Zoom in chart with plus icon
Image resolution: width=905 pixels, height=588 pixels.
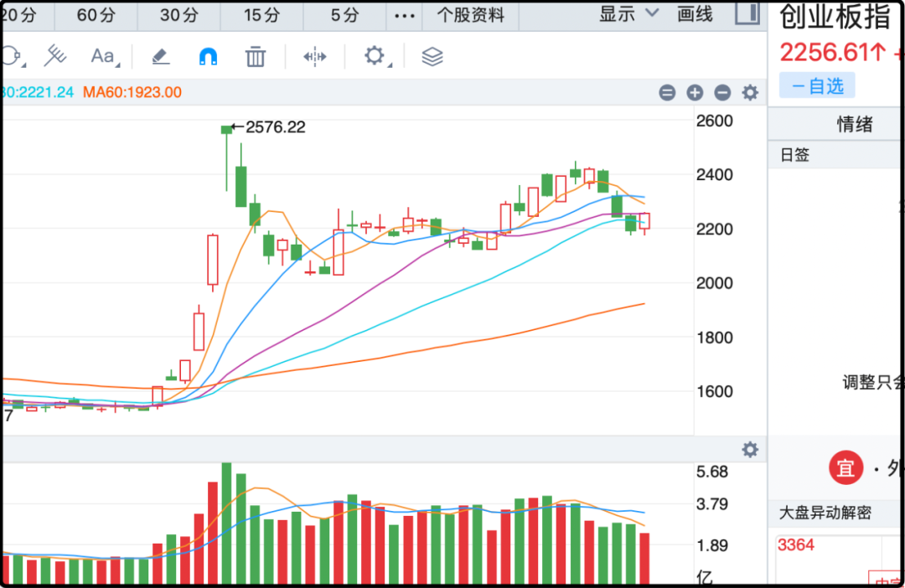(x=695, y=93)
